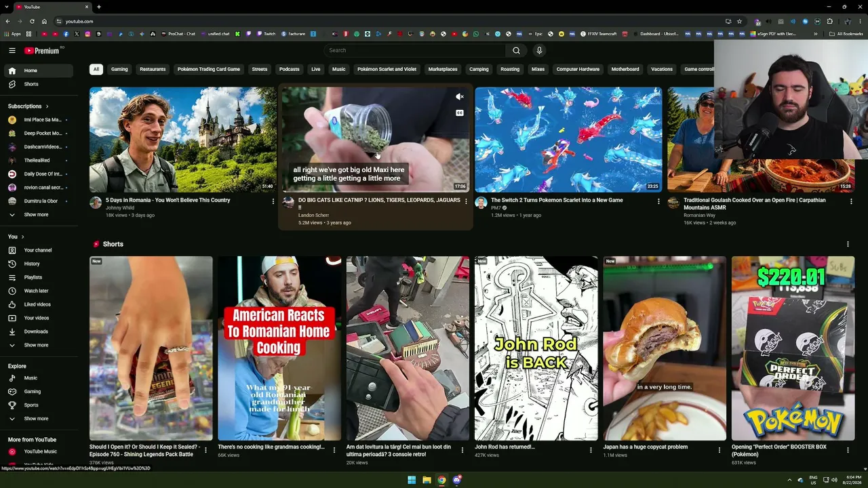Start voice search with the microphone icon
Viewport: 868px width, 488px height.
539,50
